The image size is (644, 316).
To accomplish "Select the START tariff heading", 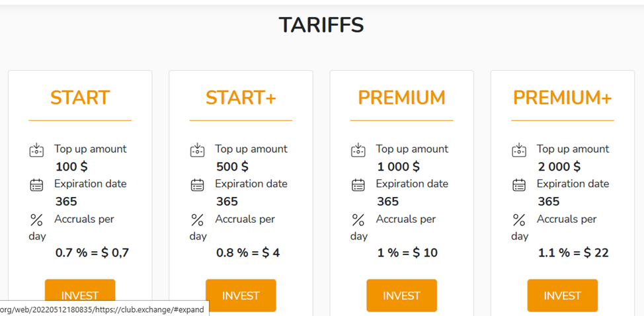I will [x=80, y=98].
